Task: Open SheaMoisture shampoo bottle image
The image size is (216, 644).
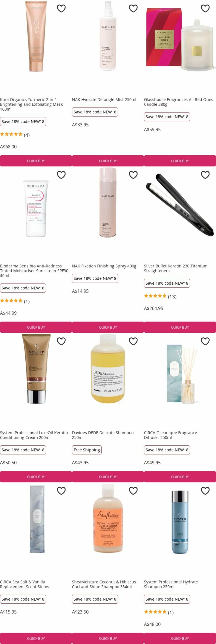Action: [108, 518]
